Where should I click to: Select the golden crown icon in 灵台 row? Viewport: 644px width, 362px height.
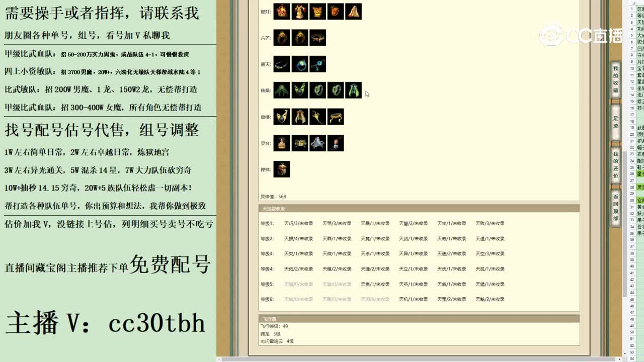(281, 143)
